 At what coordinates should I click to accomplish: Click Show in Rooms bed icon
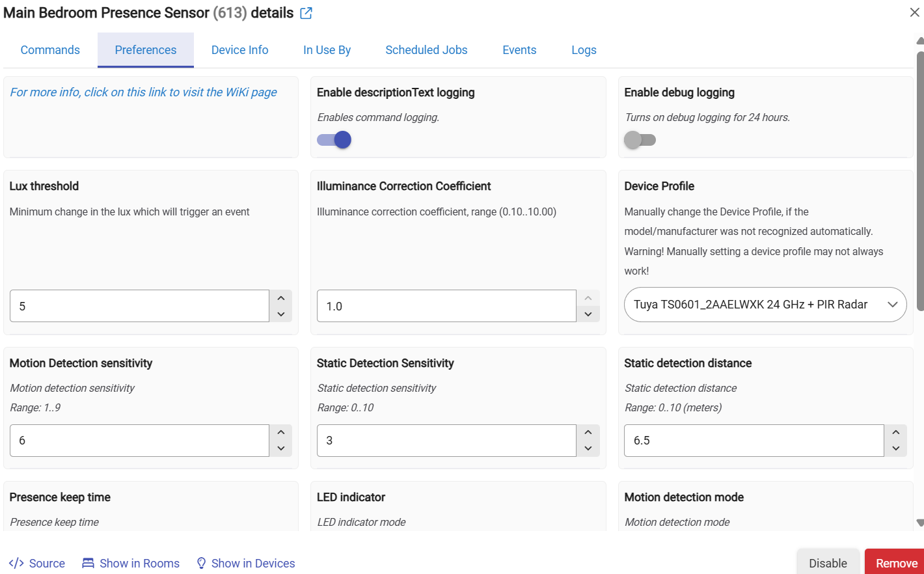[x=88, y=563]
